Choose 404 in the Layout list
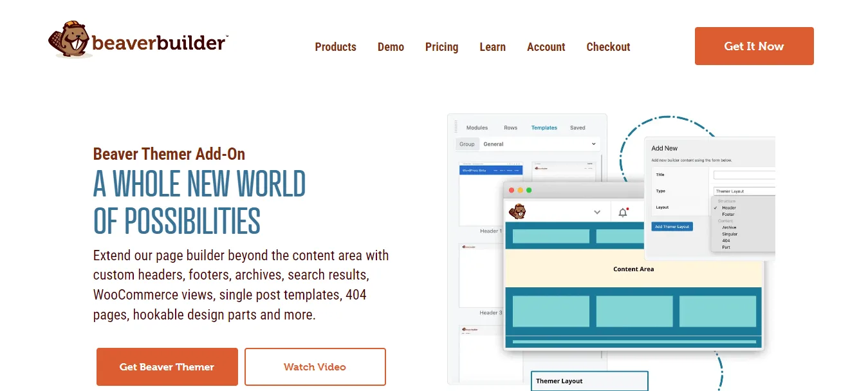The height and width of the screenshot is (391, 868). 726,240
